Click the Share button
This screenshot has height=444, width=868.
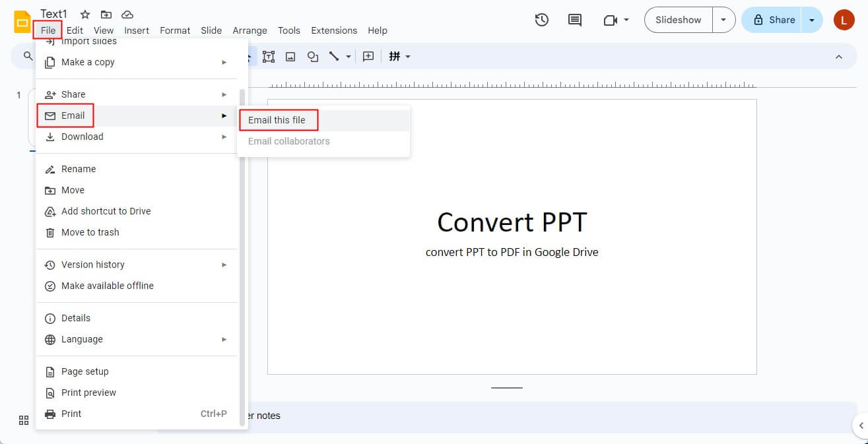point(777,20)
